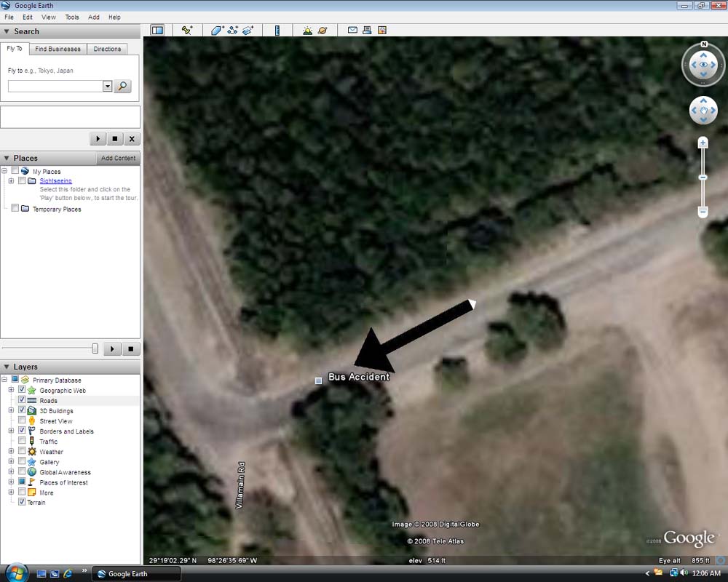Enable the Street View layer
This screenshot has height=582, width=728.
click(x=22, y=420)
